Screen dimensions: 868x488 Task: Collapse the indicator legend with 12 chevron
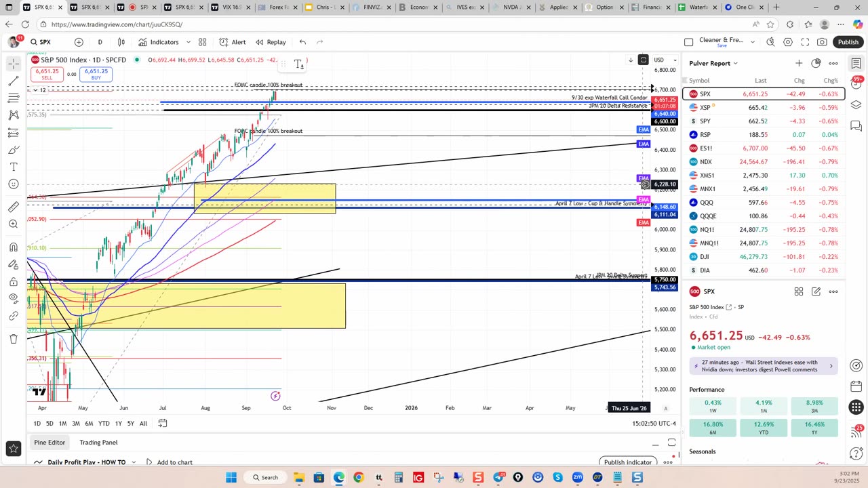[38, 90]
